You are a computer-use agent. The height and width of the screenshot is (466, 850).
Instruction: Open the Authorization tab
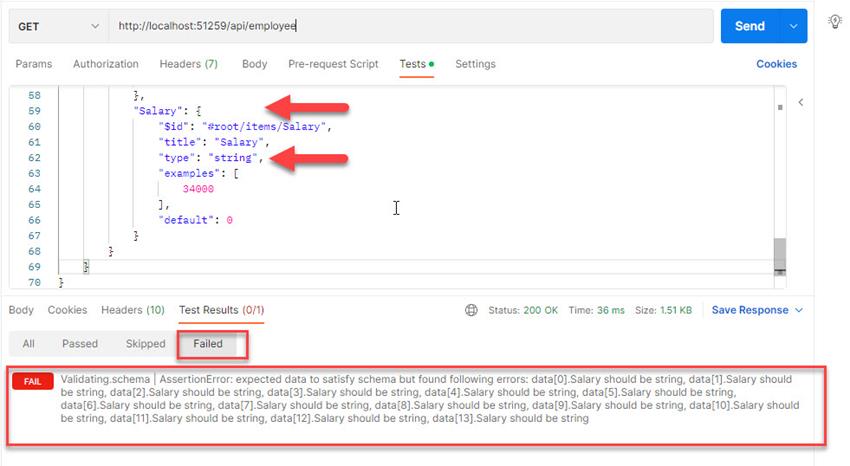(106, 64)
